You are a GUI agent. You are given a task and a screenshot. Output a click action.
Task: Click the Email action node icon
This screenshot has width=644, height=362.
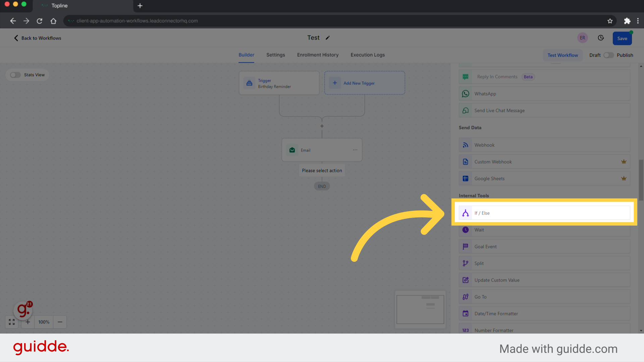[292, 150]
